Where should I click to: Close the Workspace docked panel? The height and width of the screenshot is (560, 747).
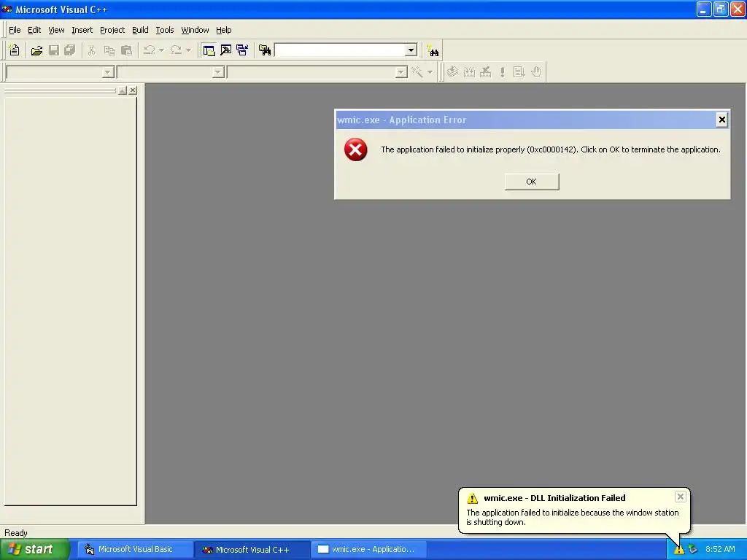tap(133, 90)
